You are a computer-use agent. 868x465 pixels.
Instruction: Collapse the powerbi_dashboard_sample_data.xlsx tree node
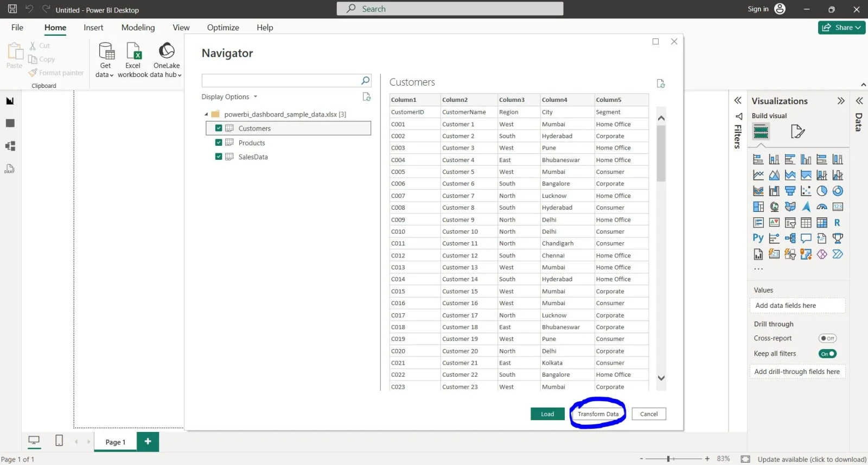click(x=206, y=114)
